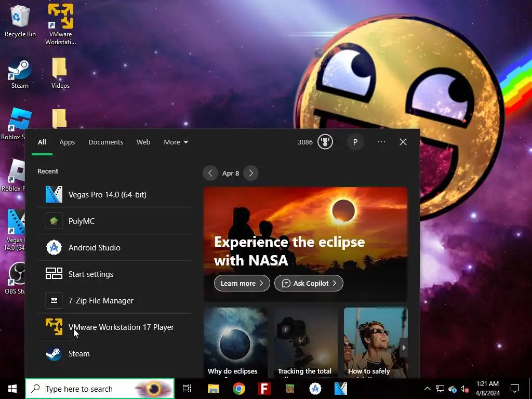The height and width of the screenshot is (399, 532).
Task: Open File Explorer from the taskbar
Action: (214, 389)
